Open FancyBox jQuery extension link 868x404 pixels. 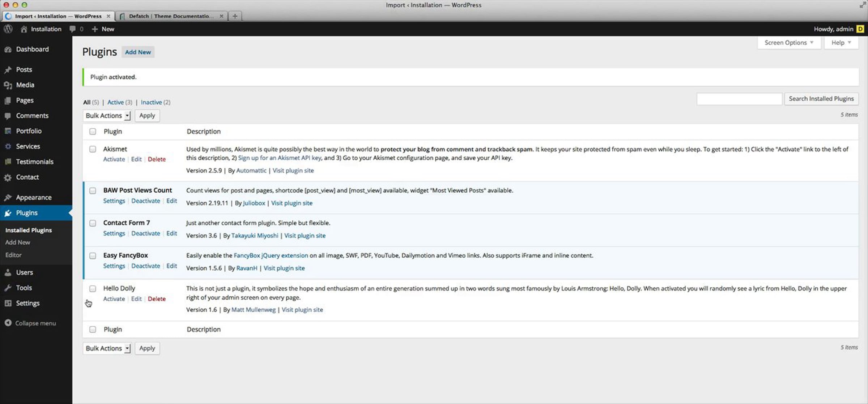point(271,255)
